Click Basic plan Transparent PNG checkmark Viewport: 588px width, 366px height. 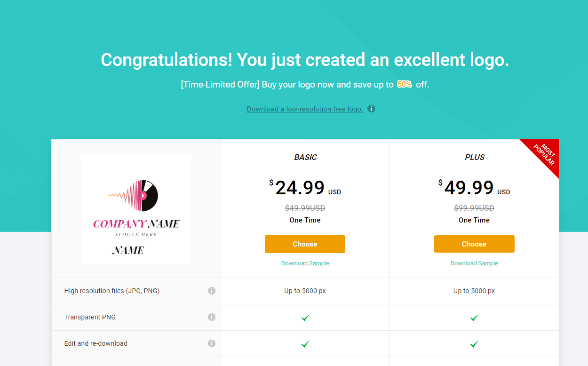[305, 318]
